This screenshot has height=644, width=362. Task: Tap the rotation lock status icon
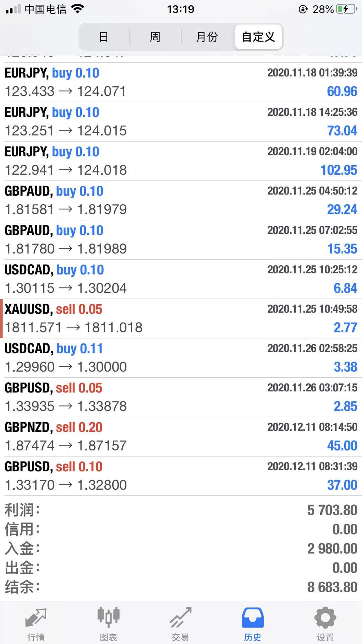click(x=303, y=9)
